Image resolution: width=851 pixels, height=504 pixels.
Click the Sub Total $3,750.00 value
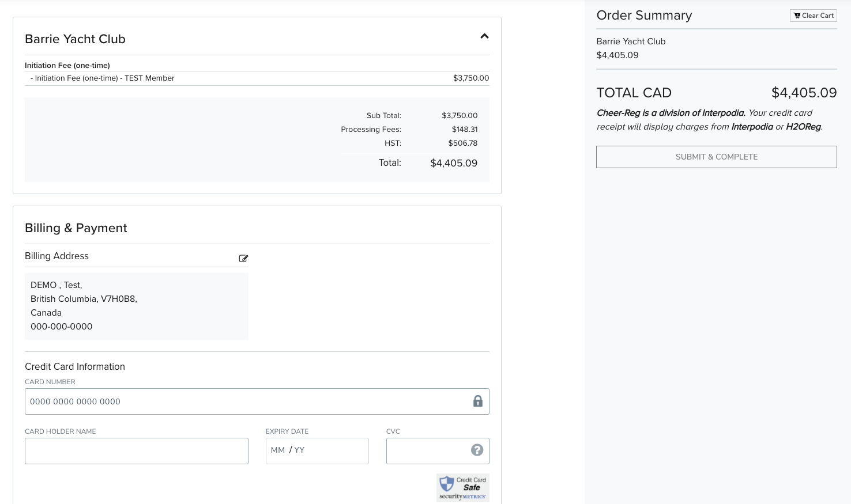click(x=460, y=116)
